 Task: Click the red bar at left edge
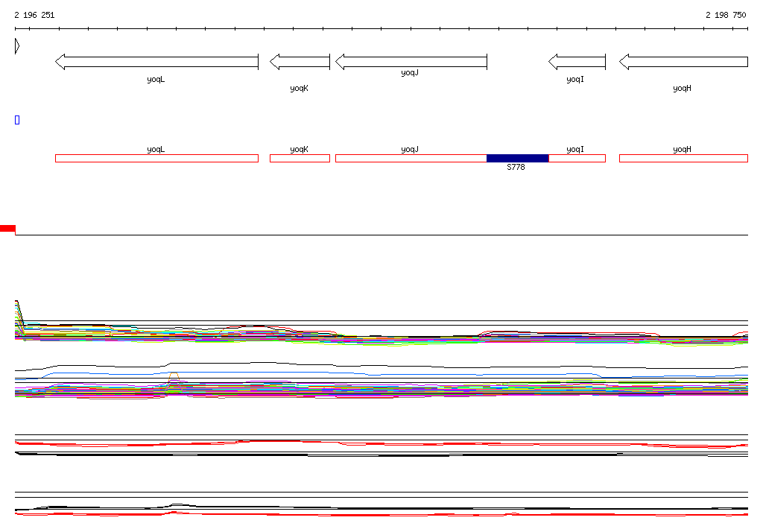coord(7,229)
